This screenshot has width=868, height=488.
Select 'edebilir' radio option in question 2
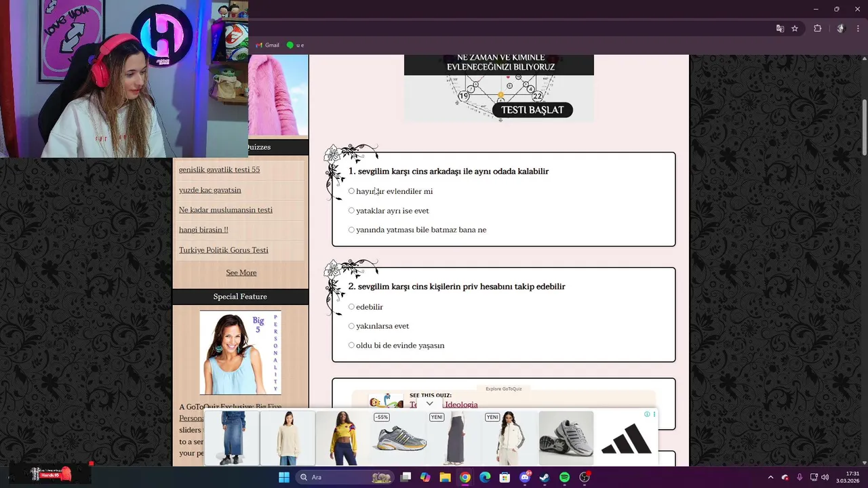(x=351, y=306)
